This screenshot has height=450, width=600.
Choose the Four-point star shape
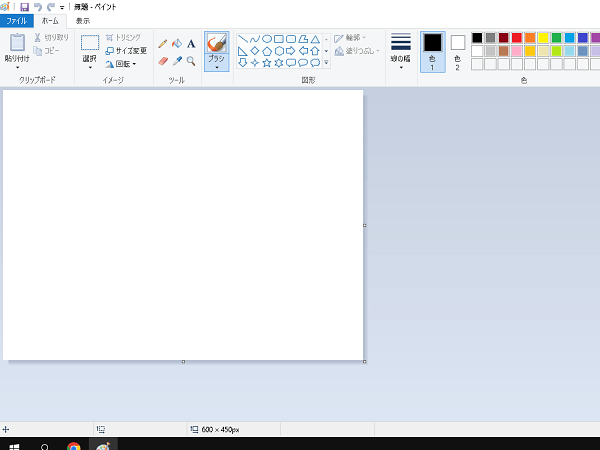point(255,63)
